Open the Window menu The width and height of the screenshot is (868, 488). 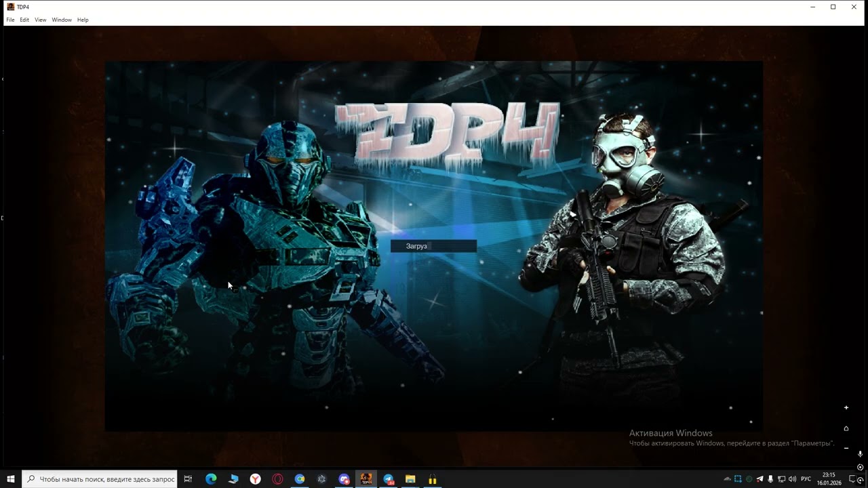coord(62,20)
